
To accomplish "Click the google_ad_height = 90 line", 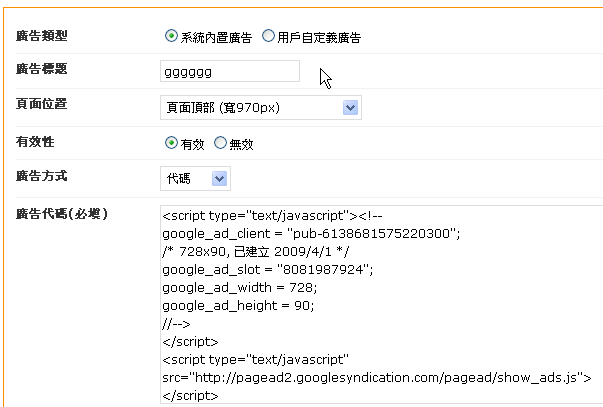I will 238,306.
